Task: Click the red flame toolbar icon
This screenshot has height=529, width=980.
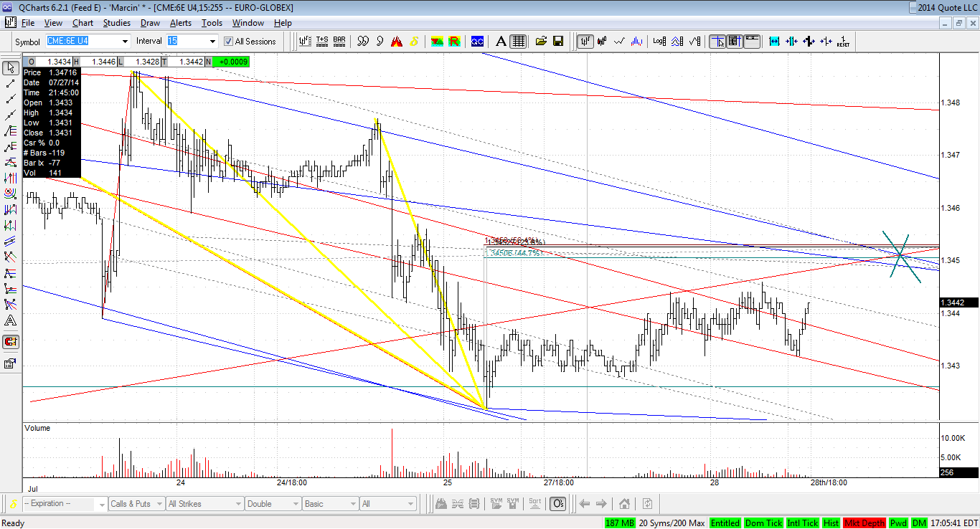Action: (396, 41)
